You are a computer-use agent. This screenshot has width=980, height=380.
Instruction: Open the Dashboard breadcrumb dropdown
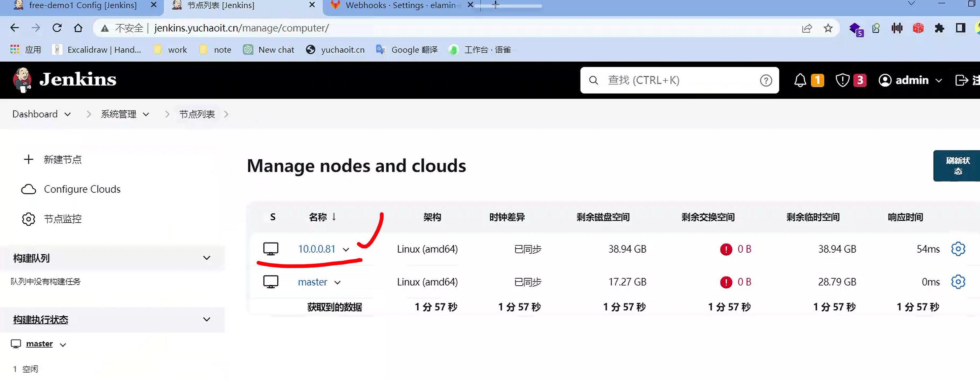(x=67, y=114)
